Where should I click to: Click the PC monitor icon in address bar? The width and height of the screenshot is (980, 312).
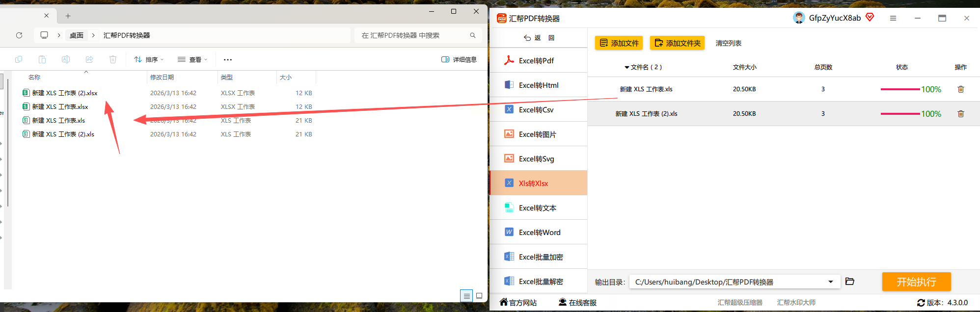coord(44,35)
